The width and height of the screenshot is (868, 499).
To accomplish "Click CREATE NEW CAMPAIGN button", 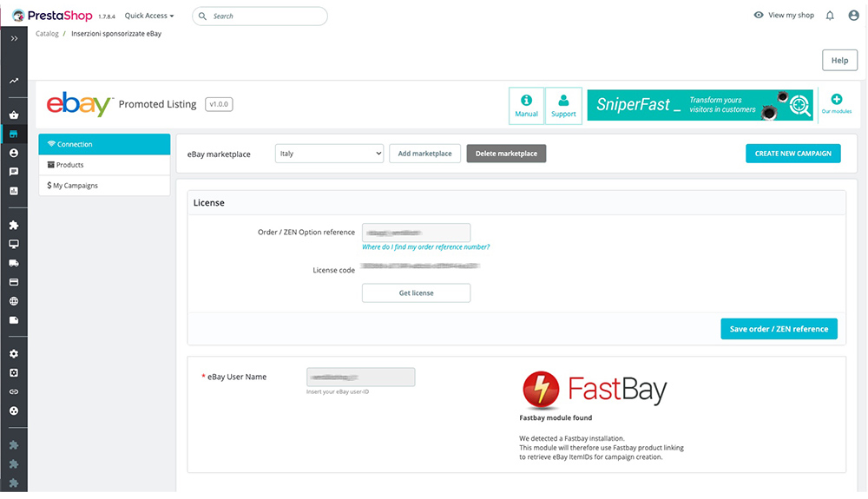I will click(x=792, y=154).
